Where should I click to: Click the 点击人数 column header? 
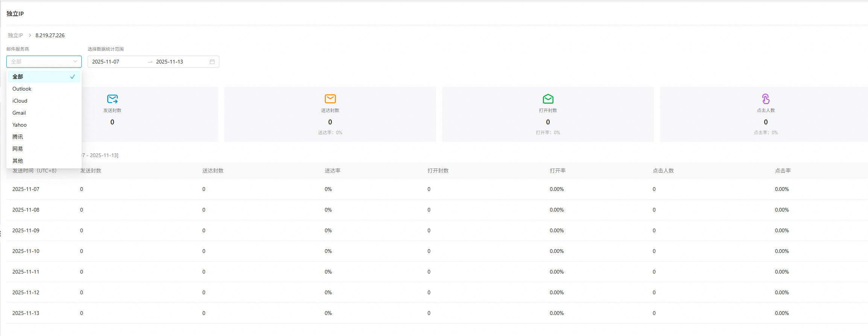click(663, 171)
